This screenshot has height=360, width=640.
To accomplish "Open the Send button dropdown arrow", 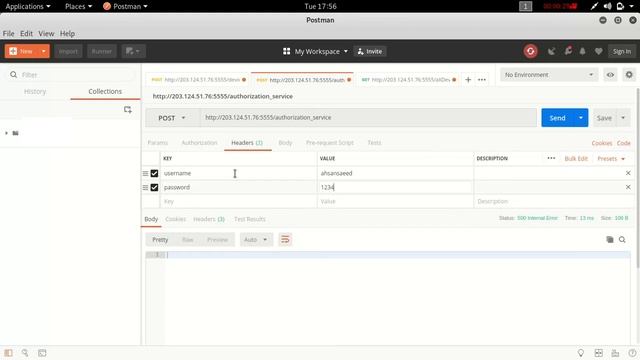I will [580, 118].
